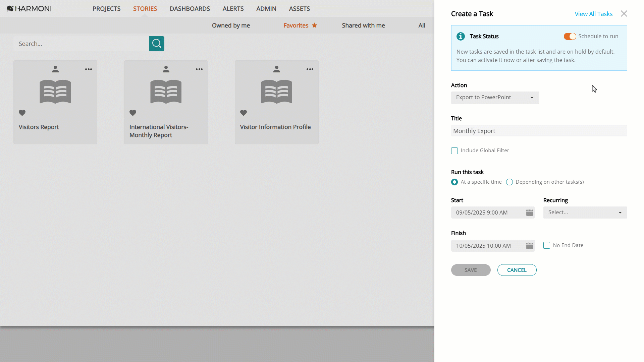Show All stories

coord(422,25)
